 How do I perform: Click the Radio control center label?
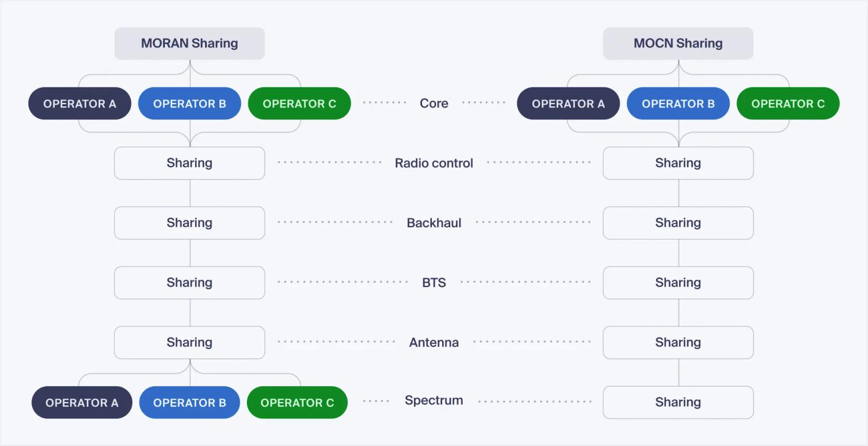pos(434,163)
